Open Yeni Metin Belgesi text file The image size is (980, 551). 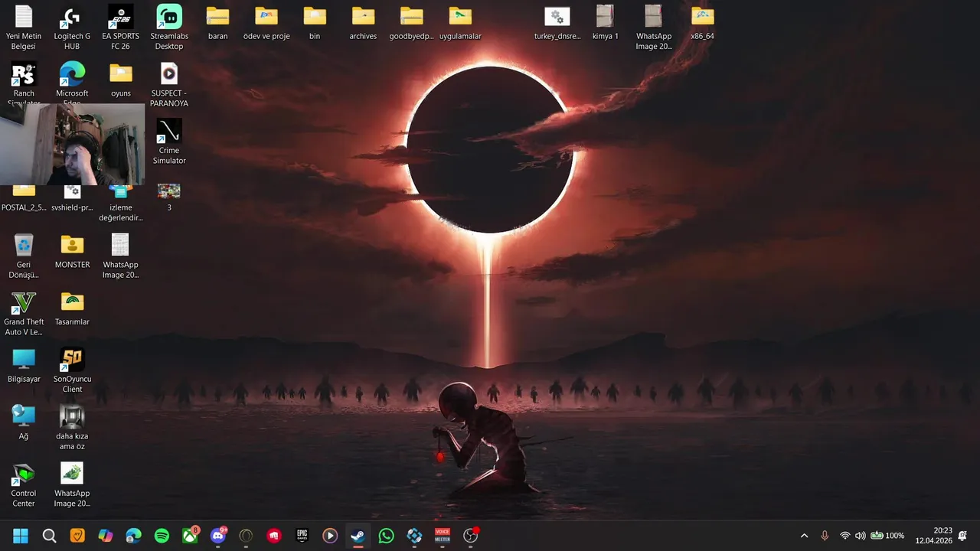[24, 27]
